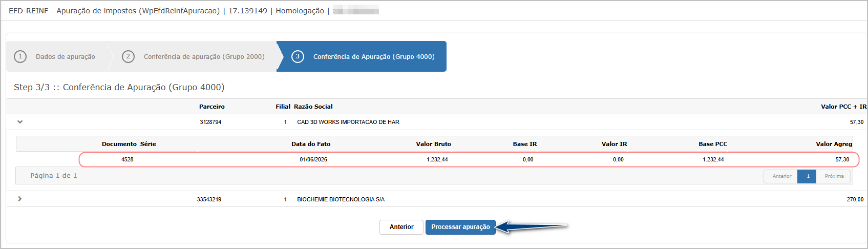The image size is (868, 249).
Task: Click the Valor Bruto column header
Action: pos(433,144)
